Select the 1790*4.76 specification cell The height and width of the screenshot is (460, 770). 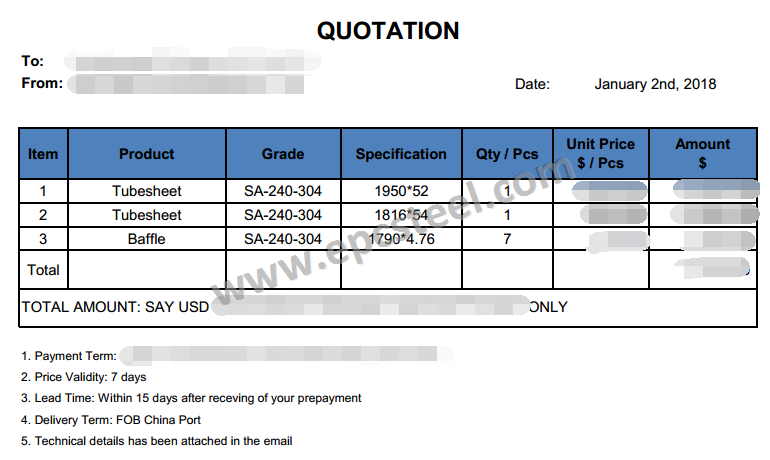point(401,239)
